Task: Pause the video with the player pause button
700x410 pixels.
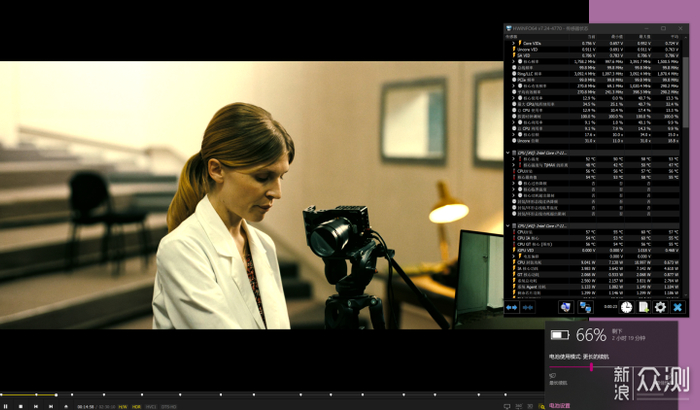Action: point(7,406)
